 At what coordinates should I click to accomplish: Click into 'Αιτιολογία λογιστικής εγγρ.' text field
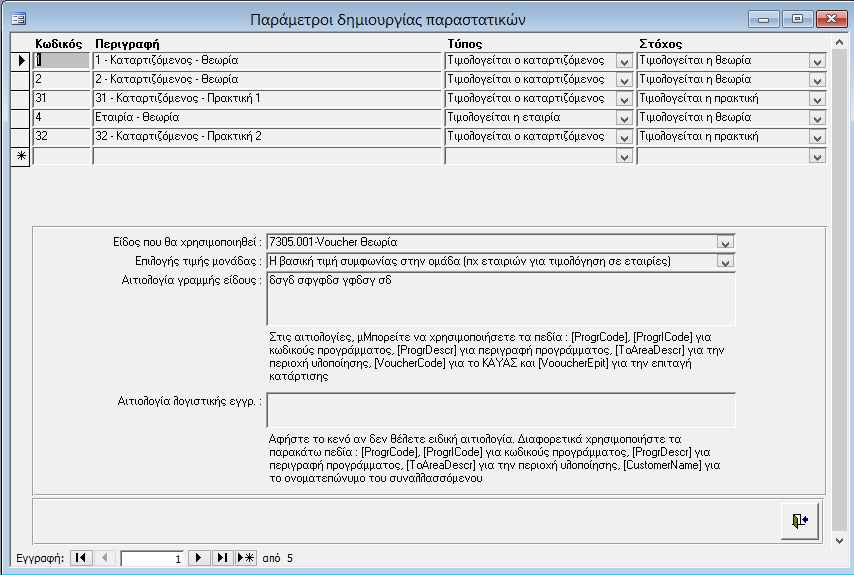tap(501, 409)
